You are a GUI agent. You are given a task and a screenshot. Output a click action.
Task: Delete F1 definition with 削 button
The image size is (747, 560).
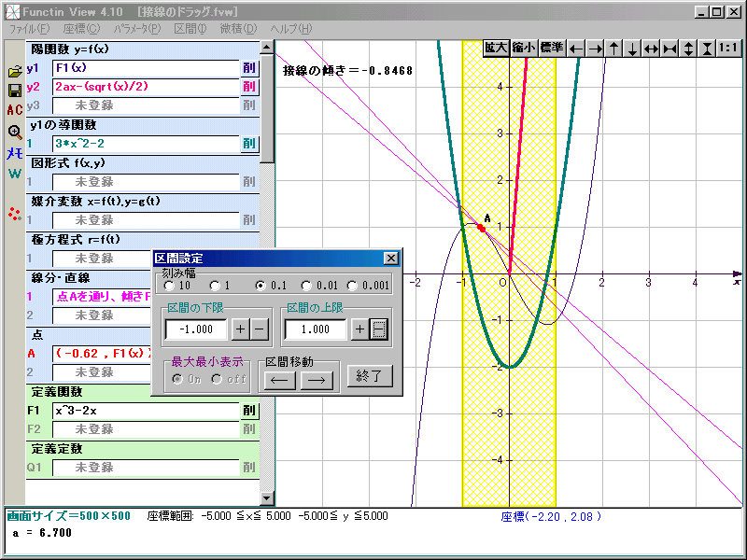pyautogui.click(x=249, y=411)
